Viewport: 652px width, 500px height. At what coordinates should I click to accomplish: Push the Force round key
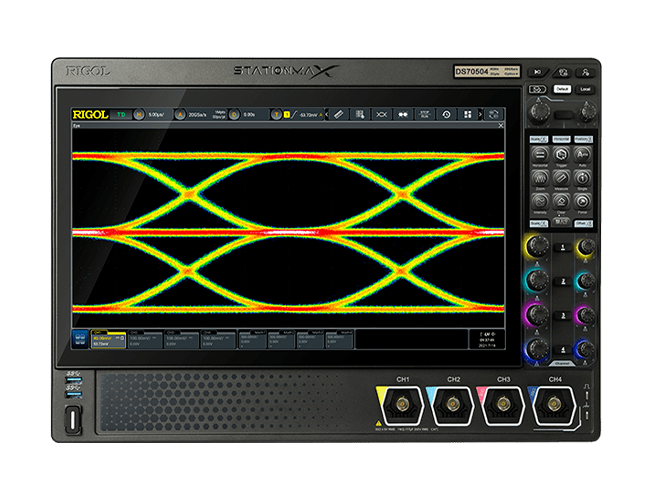point(582,202)
